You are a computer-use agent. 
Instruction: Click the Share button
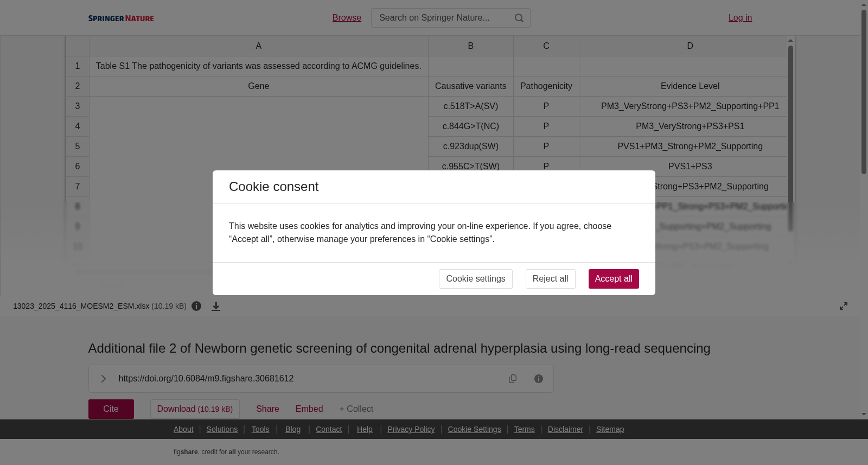click(x=267, y=409)
